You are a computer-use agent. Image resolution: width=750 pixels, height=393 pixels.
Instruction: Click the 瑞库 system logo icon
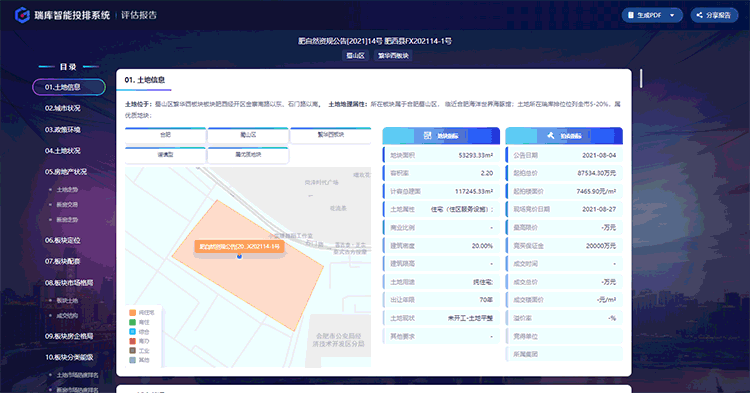pos(22,15)
